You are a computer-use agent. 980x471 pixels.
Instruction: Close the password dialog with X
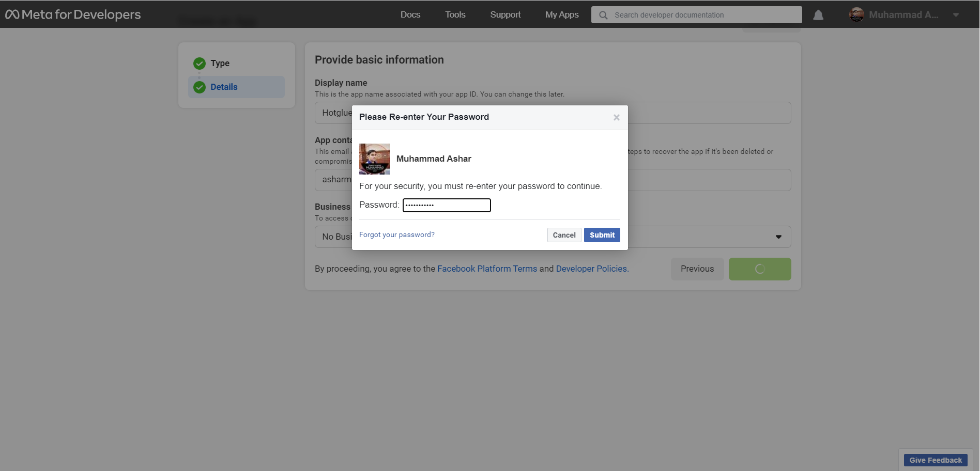617,118
